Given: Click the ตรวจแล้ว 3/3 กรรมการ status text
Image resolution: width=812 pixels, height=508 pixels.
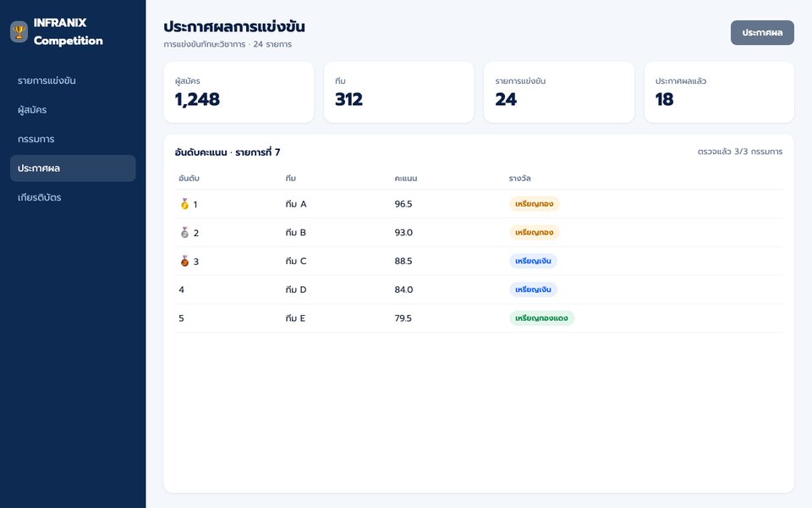Looking at the screenshot, I should click(740, 152).
